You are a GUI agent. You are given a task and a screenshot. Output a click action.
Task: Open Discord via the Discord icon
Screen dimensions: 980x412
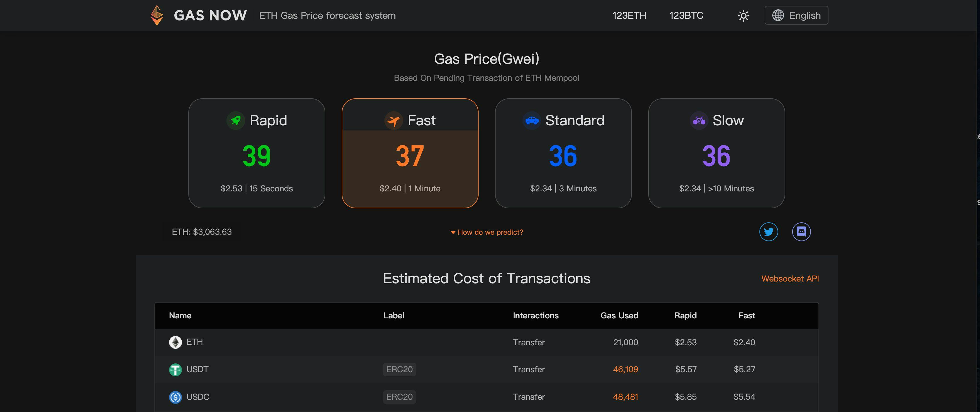pos(802,231)
